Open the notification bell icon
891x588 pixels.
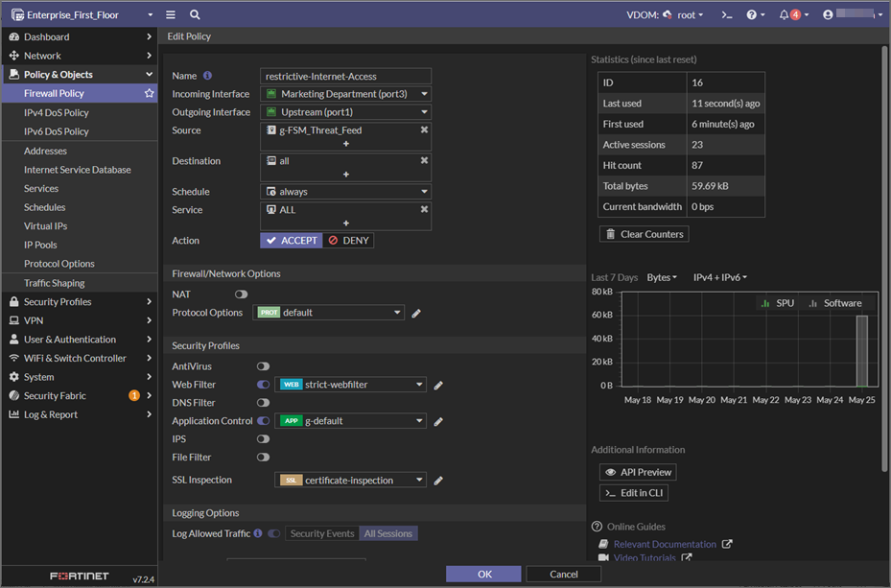(x=783, y=13)
